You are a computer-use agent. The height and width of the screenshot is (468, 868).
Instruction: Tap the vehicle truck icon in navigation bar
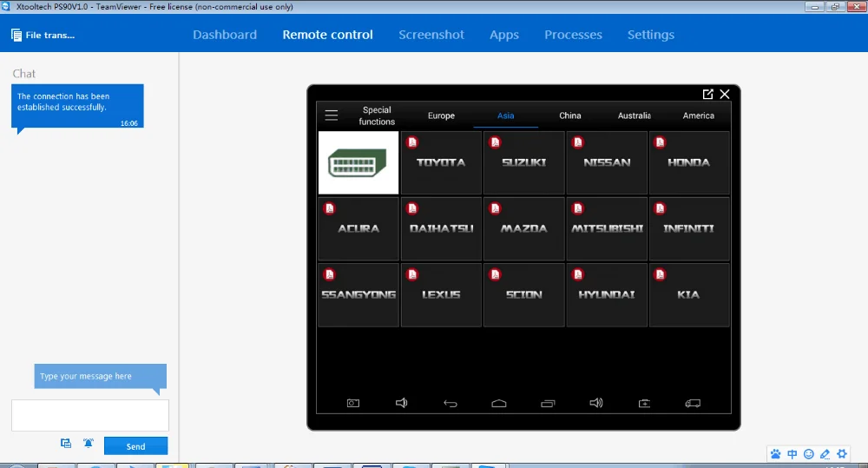pos(692,403)
